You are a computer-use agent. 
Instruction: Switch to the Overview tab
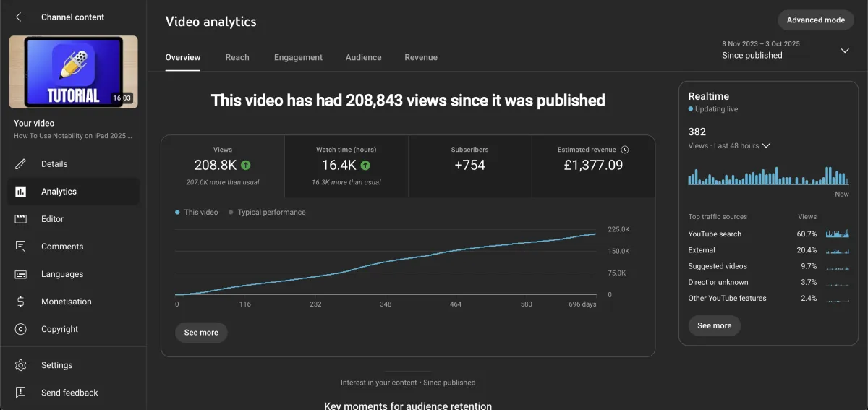[183, 57]
